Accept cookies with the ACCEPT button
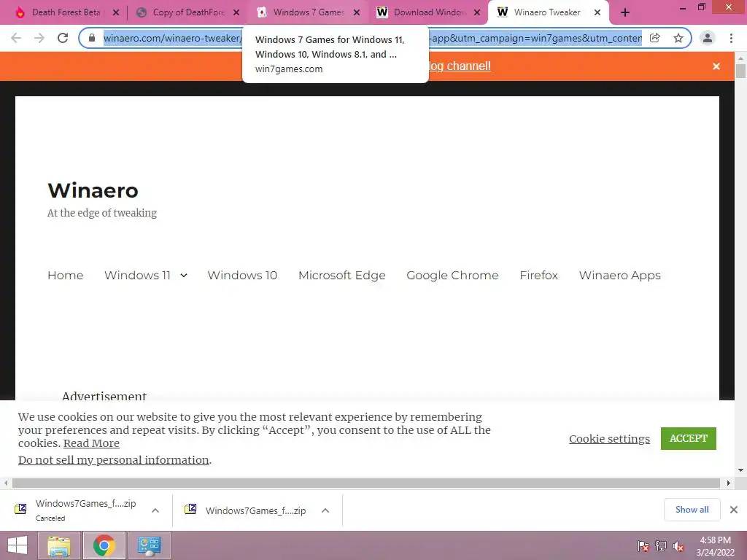The height and width of the screenshot is (560, 747). tap(689, 438)
